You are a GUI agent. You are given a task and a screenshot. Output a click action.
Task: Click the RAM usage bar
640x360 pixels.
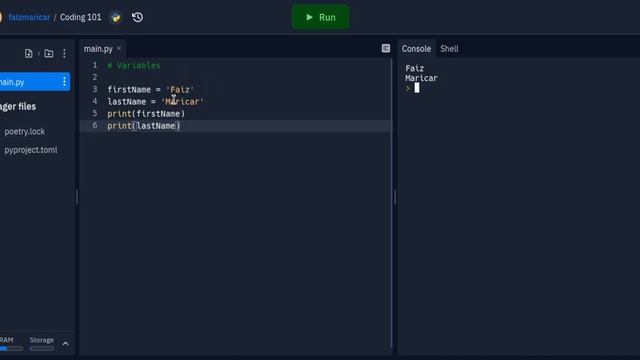(x=11, y=349)
